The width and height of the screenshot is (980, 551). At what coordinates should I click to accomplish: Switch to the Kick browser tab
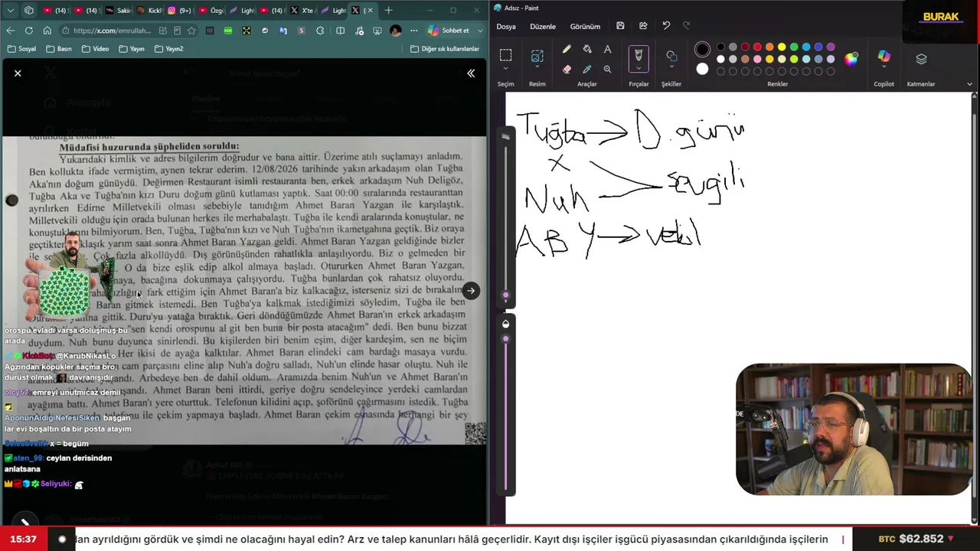coord(149,10)
